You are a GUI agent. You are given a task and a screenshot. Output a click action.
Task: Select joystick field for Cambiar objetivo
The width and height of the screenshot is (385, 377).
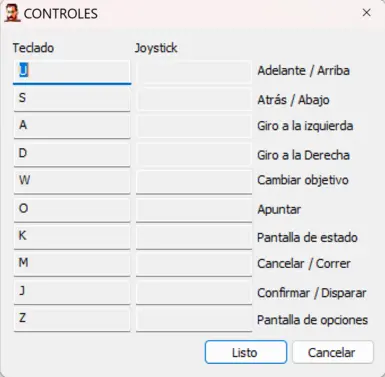194,182
